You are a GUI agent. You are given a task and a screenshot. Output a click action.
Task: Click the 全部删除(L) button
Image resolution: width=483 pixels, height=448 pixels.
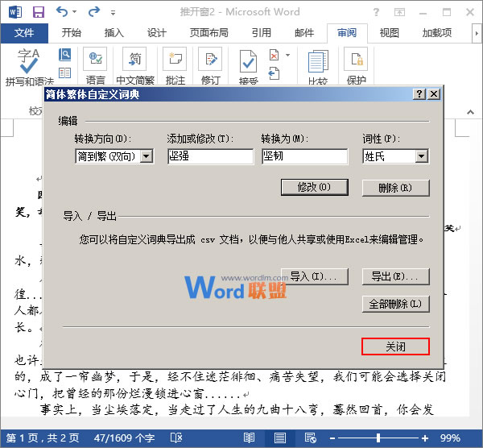pos(395,305)
